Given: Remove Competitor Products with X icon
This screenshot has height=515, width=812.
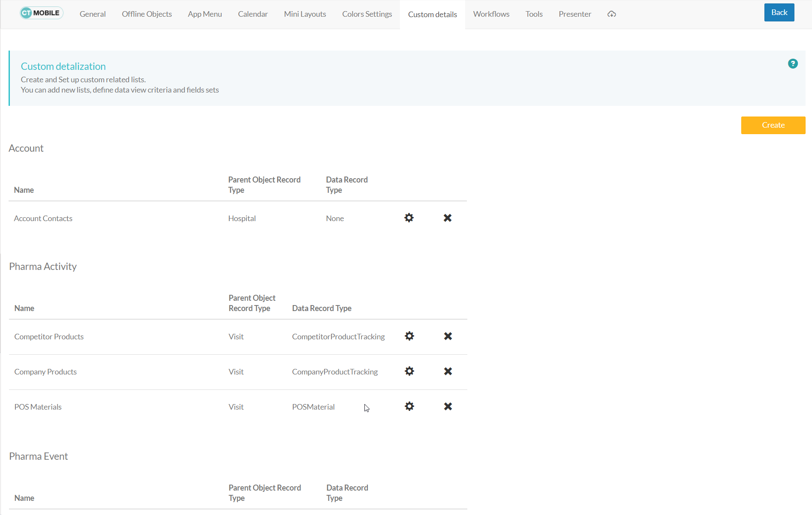Looking at the screenshot, I should click(448, 336).
